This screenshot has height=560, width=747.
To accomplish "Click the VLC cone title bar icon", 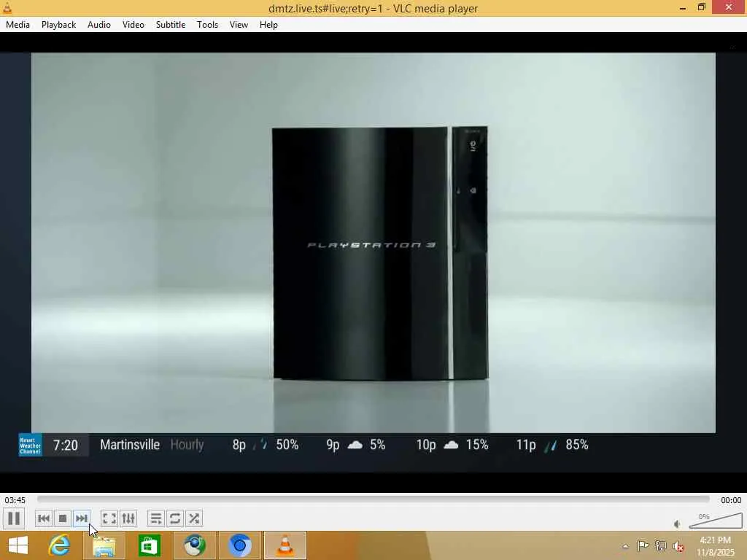I will [x=7, y=7].
